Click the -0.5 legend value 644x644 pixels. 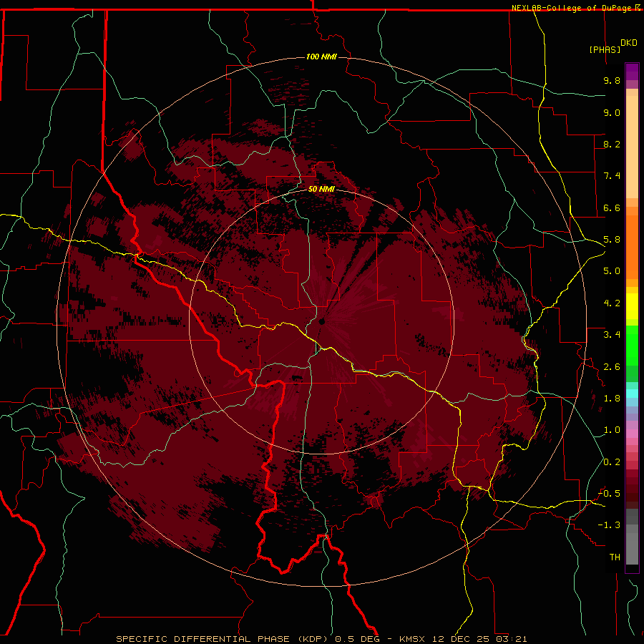tap(609, 494)
